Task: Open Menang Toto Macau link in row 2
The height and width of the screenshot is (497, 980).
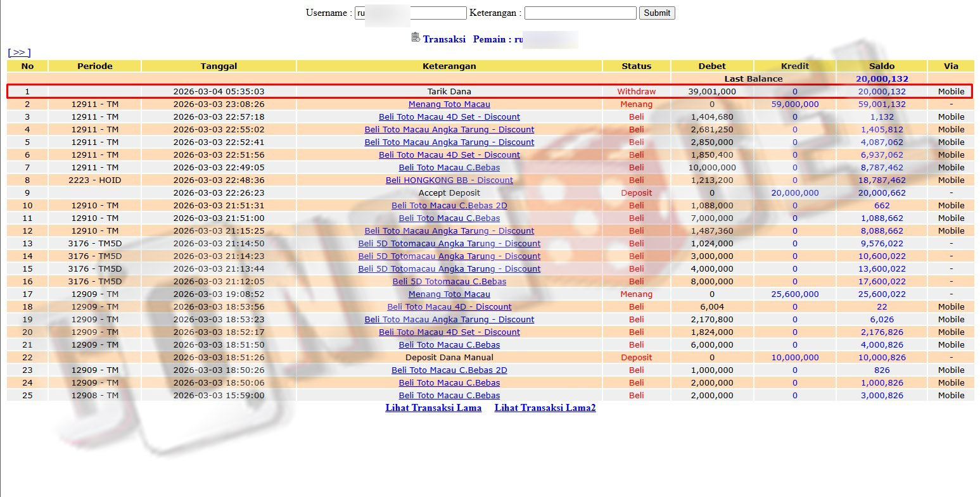Action: click(449, 104)
